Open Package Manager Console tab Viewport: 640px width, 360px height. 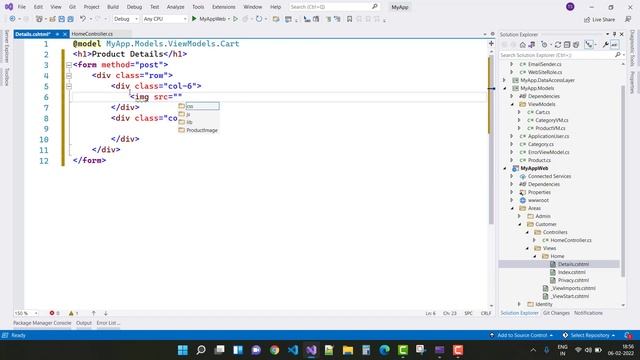42,323
